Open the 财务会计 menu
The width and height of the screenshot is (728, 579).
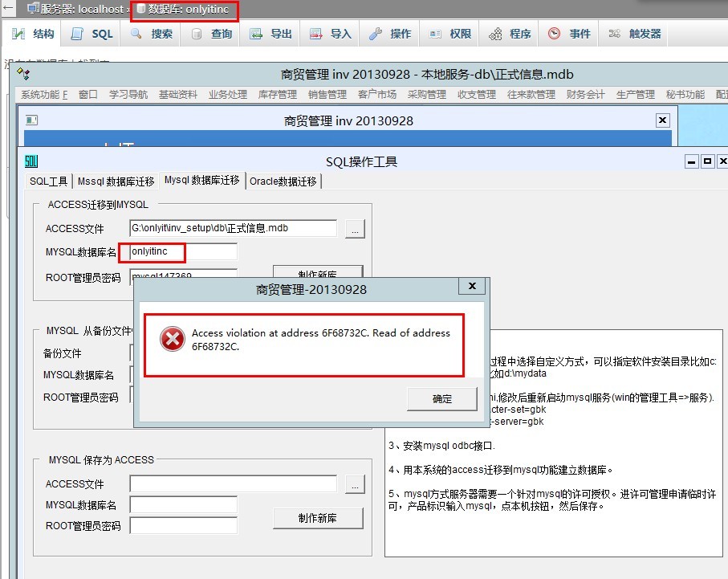coord(585,95)
